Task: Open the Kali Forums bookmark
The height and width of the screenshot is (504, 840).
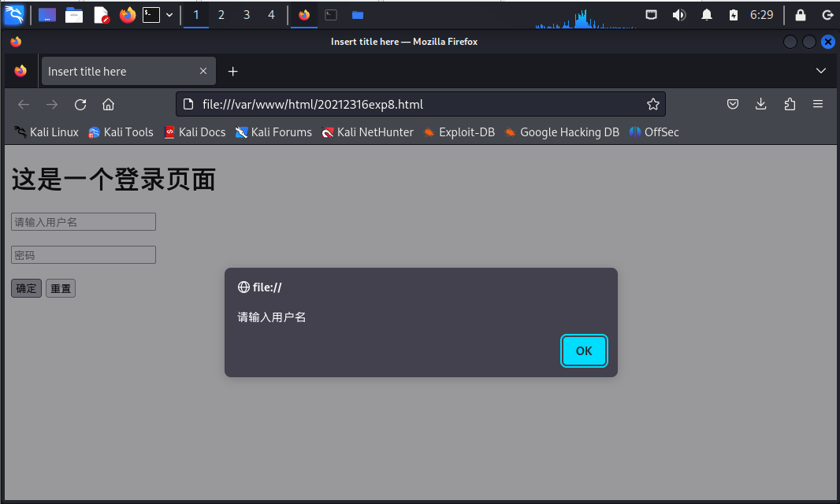Action: (x=273, y=132)
